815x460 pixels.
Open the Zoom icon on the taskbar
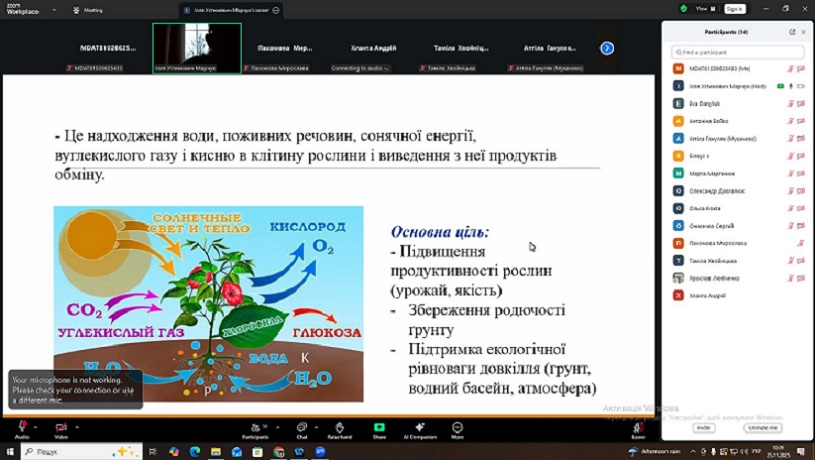(320, 452)
